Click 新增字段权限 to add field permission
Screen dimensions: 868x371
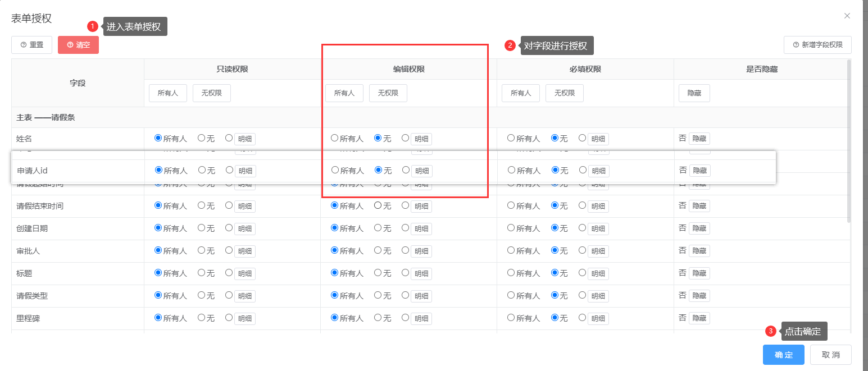click(817, 45)
